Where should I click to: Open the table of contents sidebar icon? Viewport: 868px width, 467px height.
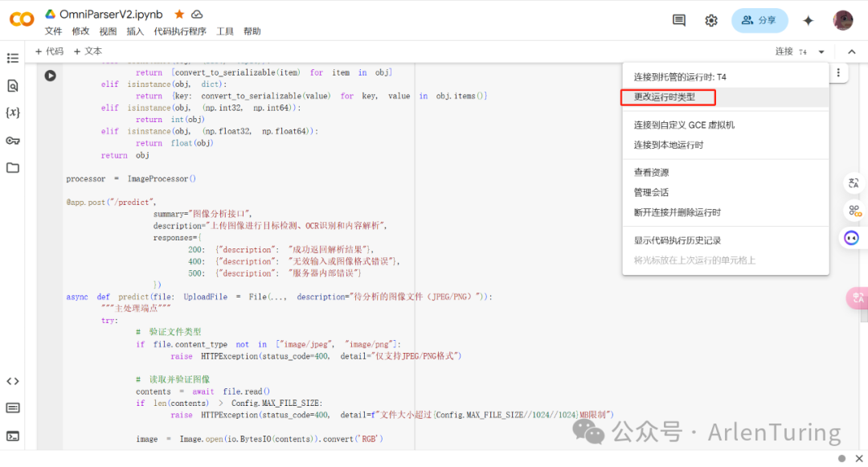[13, 58]
